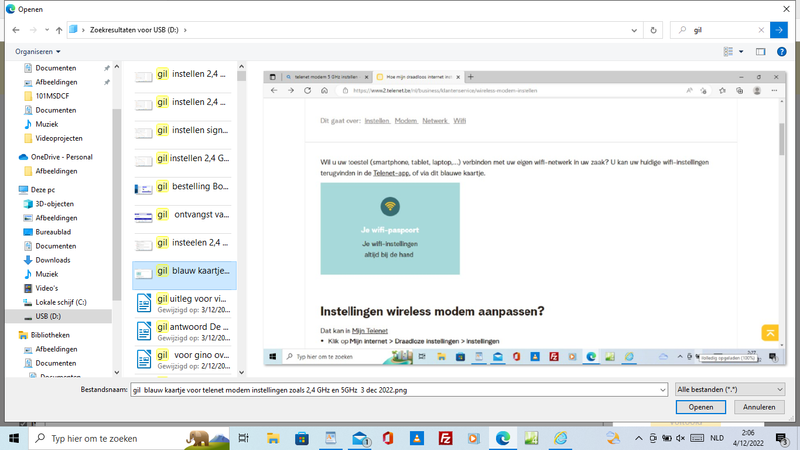The image size is (800, 450).
Task: Select file 'gil instellen 2,4 G...'
Action: click(184, 159)
